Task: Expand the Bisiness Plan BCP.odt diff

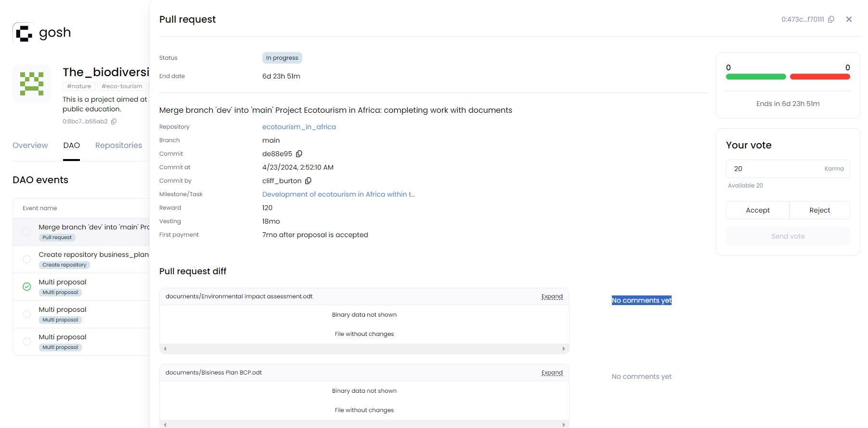Action: [x=552, y=373]
